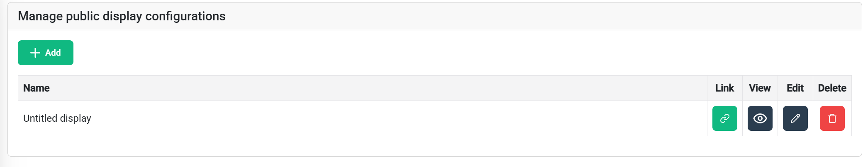
Task: Show display preview via eye button
Action: click(x=760, y=118)
